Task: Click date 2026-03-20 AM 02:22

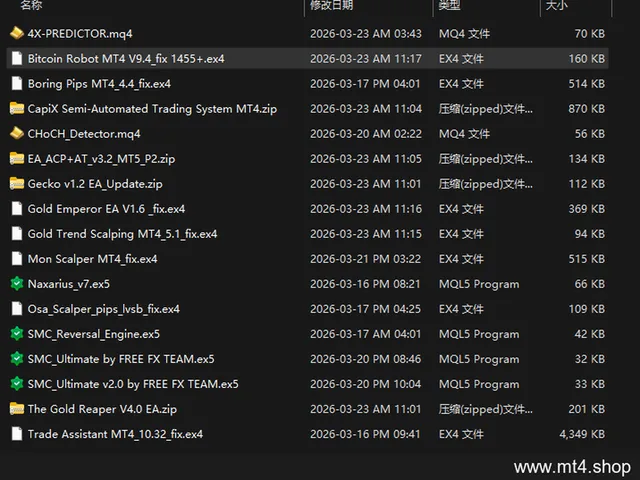Action: [366, 134]
